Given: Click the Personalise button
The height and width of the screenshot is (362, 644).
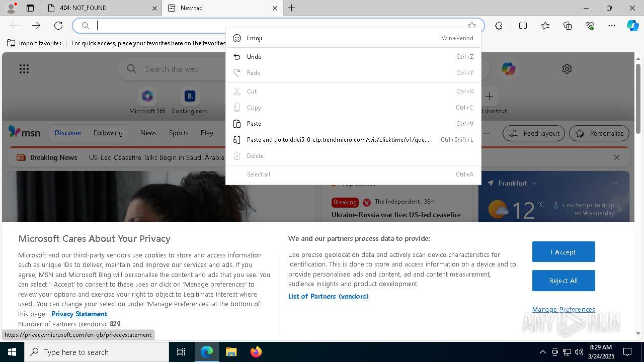Looking at the screenshot, I should click(x=599, y=133).
